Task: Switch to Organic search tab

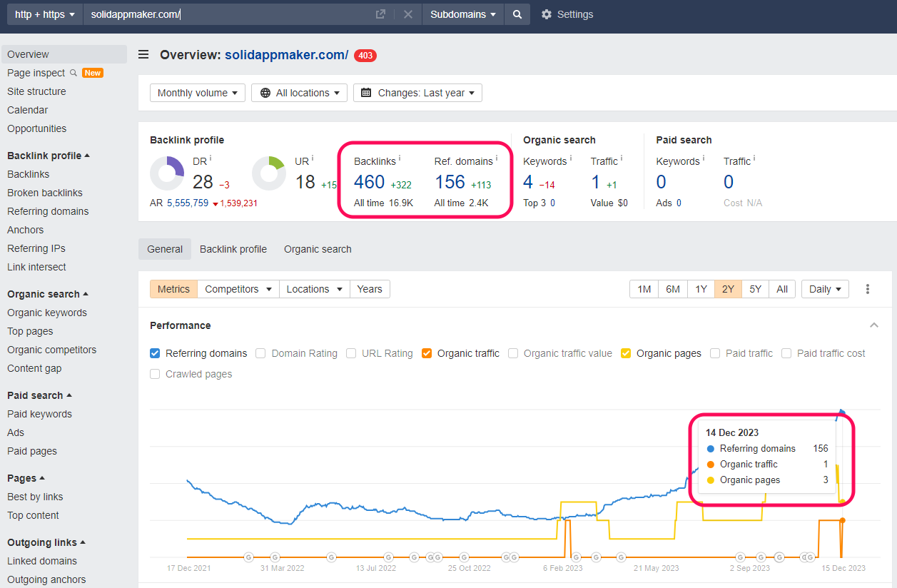Action: (x=318, y=249)
